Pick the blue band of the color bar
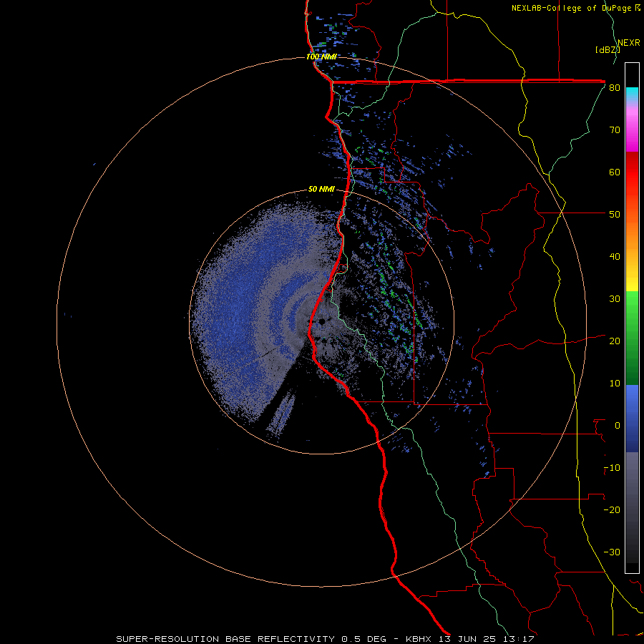 [x=632, y=419]
